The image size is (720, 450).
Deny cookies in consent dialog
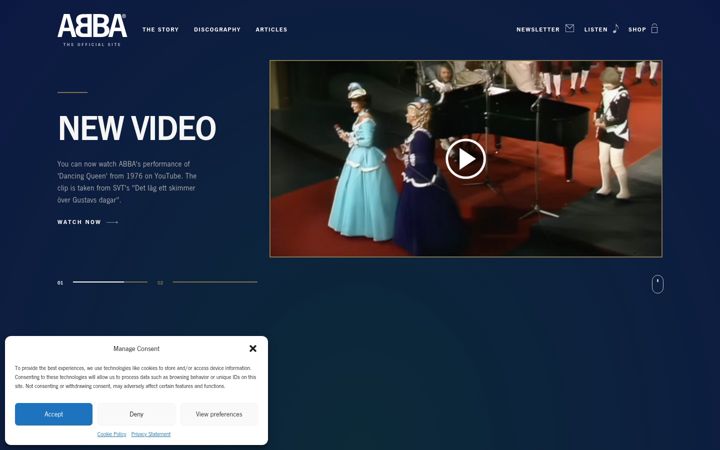[x=136, y=414]
